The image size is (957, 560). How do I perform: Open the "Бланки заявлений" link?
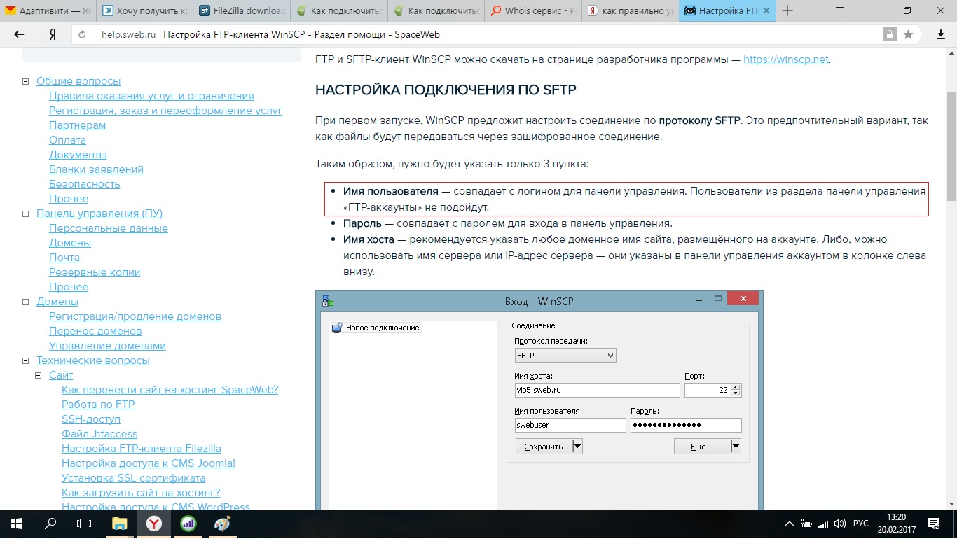pyautogui.click(x=96, y=169)
